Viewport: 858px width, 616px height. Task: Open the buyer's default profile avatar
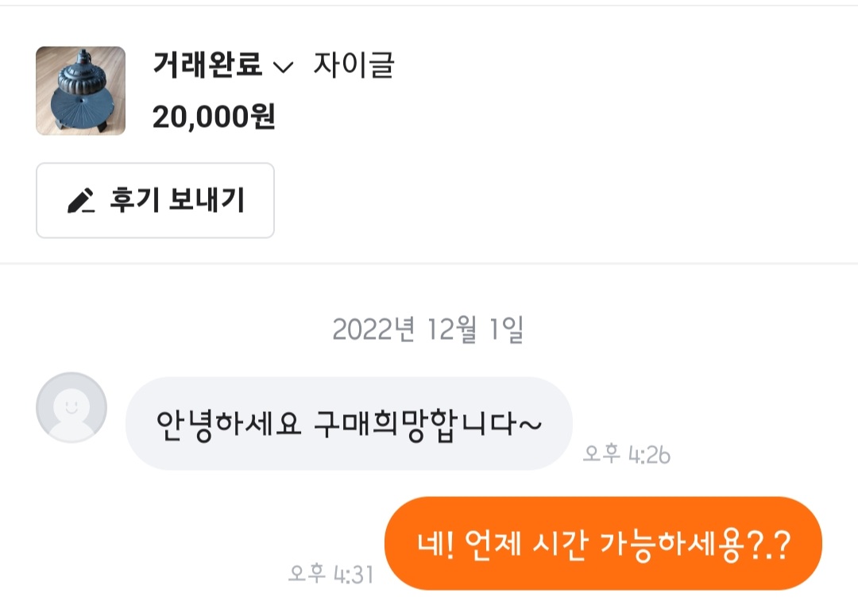(71, 407)
